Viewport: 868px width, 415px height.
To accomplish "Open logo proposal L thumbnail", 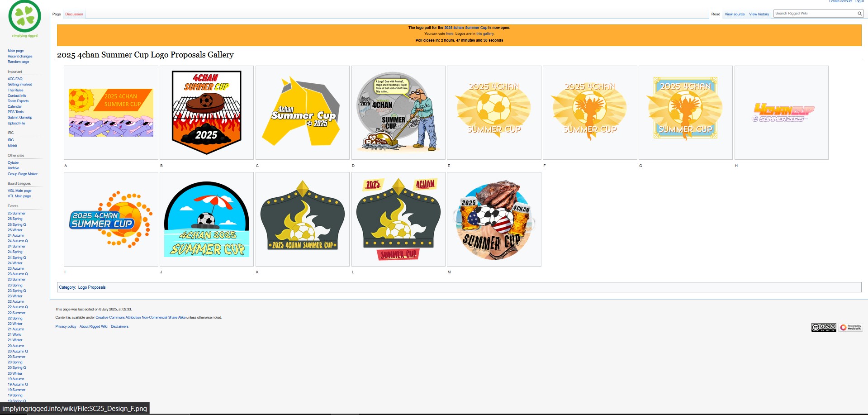I will tap(398, 219).
